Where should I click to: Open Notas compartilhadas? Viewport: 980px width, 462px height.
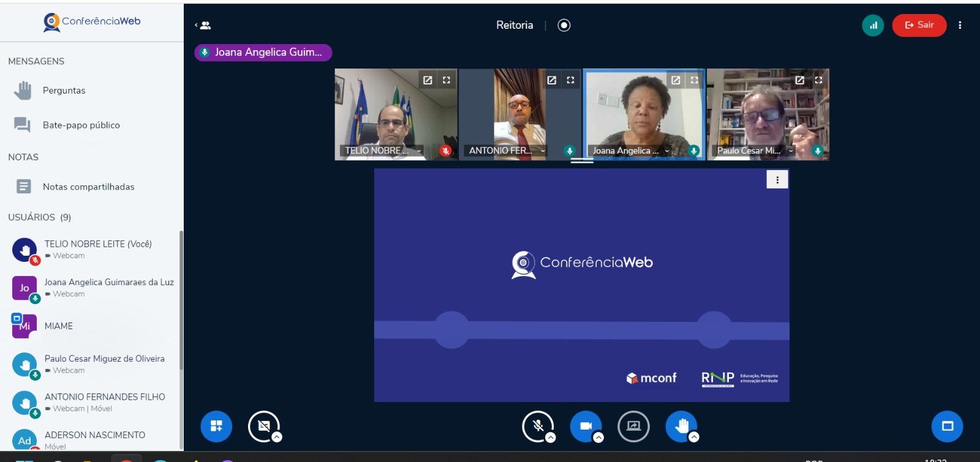point(88,187)
